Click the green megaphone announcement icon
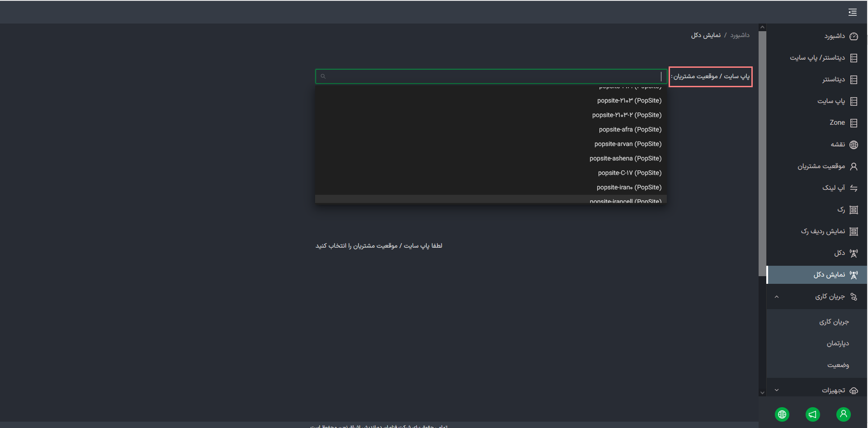Screen dimensions: 868x428 [812, 414]
